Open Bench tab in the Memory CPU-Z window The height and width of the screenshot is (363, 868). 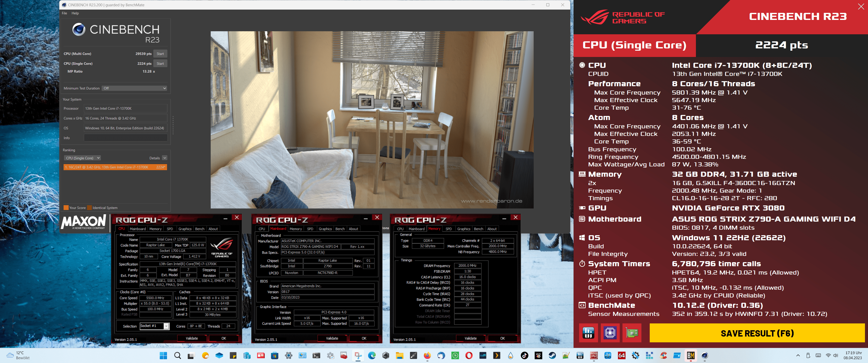478,229
